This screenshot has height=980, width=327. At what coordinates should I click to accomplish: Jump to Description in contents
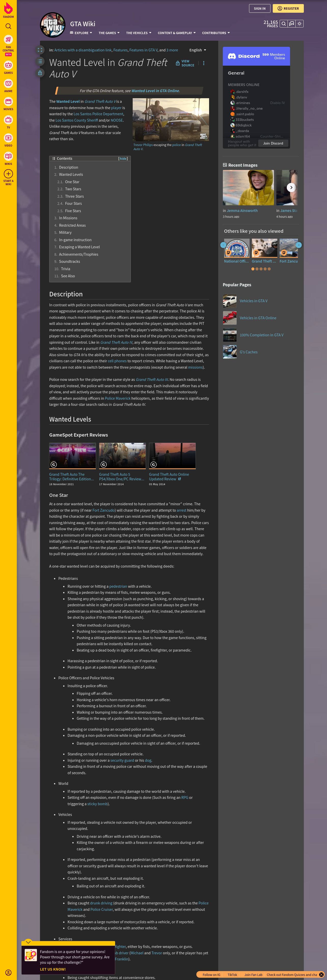point(69,167)
